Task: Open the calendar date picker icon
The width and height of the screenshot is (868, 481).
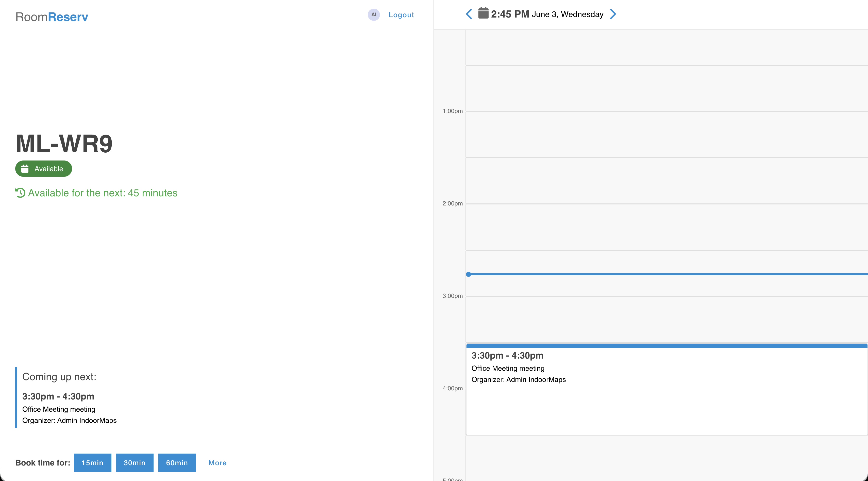Action: pyautogui.click(x=483, y=13)
